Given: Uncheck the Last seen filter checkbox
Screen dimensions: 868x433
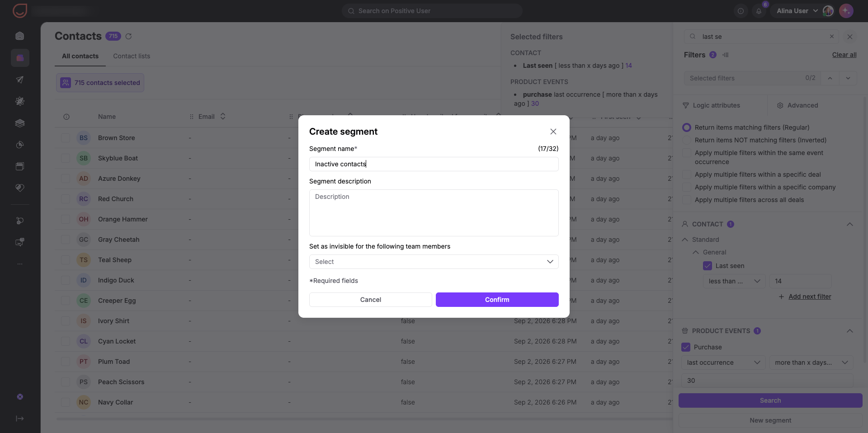Looking at the screenshot, I should (708, 266).
